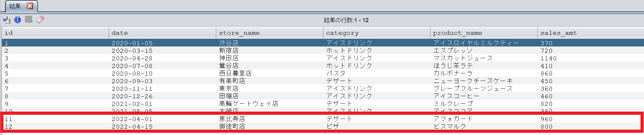The height and width of the screenshot is (135, 644).
Task: Select sales amount 720
Action: click(x=547, y=51)
